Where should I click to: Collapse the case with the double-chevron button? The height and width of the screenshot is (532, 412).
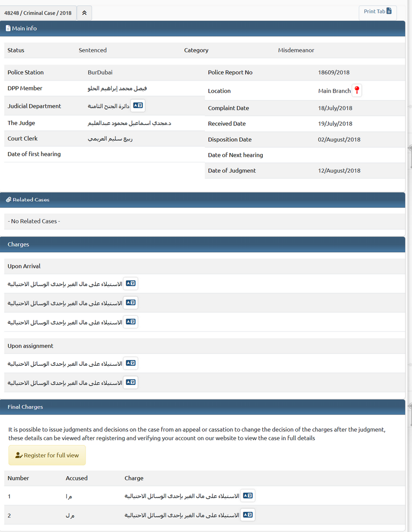84,13
